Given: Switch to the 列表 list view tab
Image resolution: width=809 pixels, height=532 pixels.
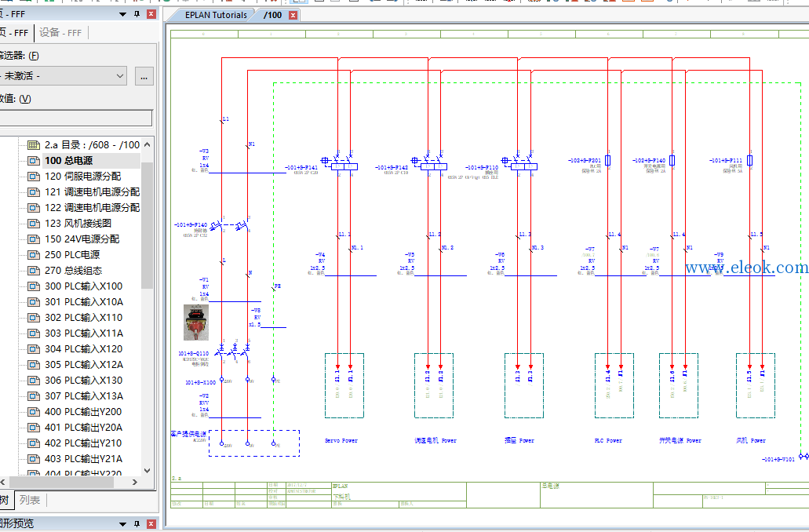Looking at the screenshot, I should click(x=30, y=500).
